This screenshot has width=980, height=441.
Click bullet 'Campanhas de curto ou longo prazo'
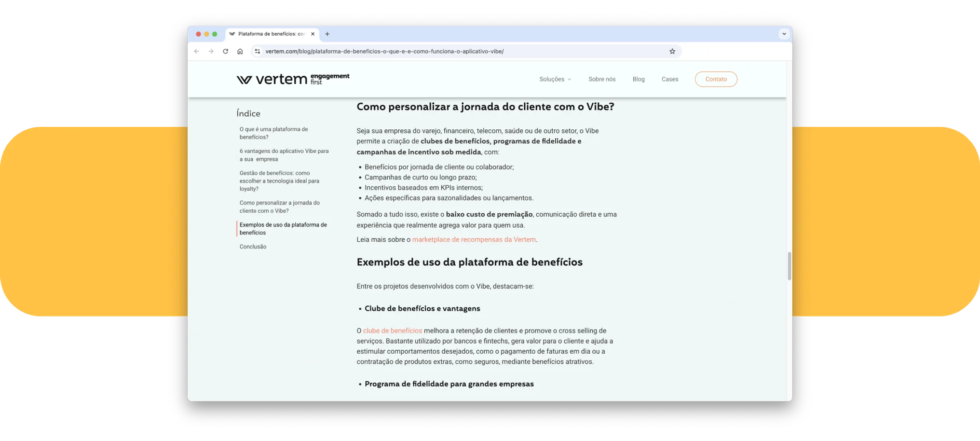pyautogui.click(x=421, y=178)
